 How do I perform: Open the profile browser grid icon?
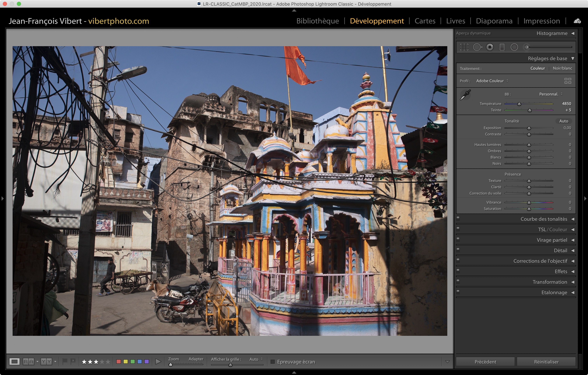[x=568, y=81]
